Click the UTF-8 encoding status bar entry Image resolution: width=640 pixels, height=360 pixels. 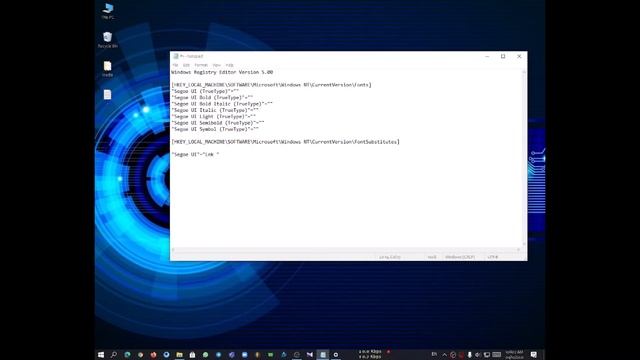493,257
